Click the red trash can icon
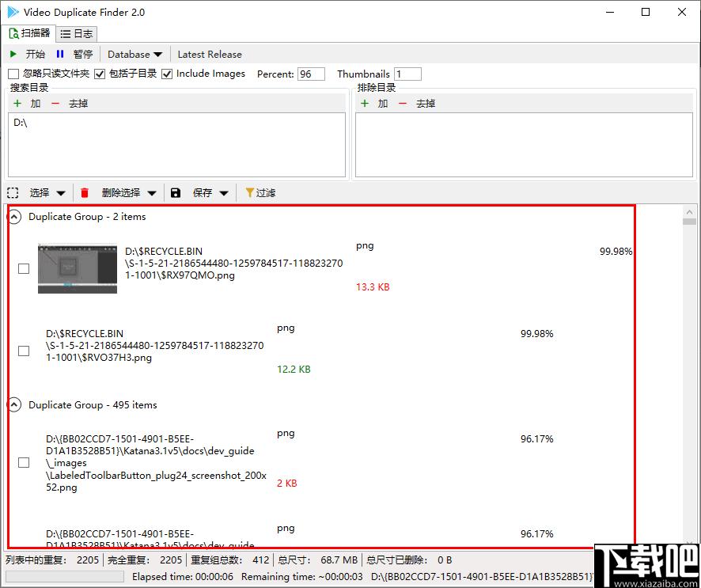Screen dimensions: 701x588 click(x=85, y=193)
